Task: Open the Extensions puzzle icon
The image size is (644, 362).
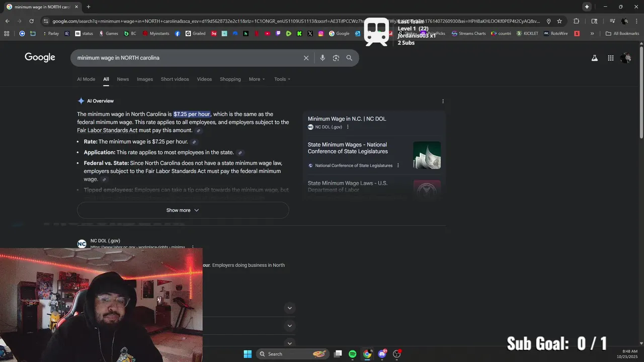Action: point(577,21)
